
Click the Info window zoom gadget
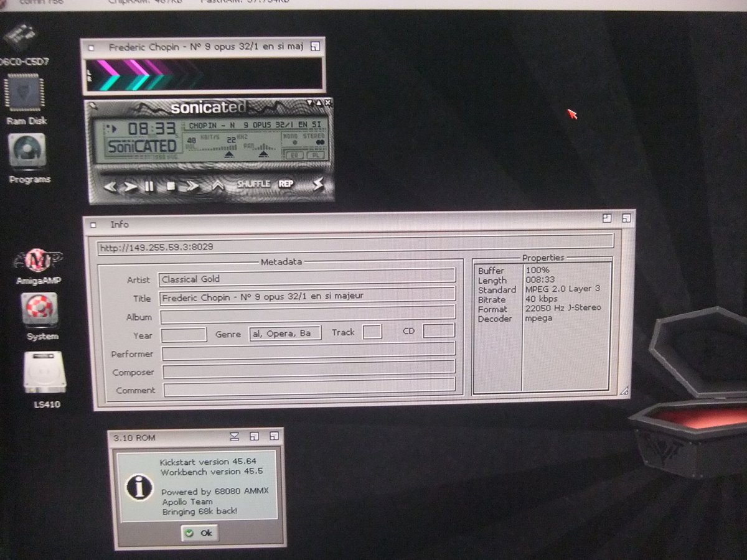coord(607,218)
